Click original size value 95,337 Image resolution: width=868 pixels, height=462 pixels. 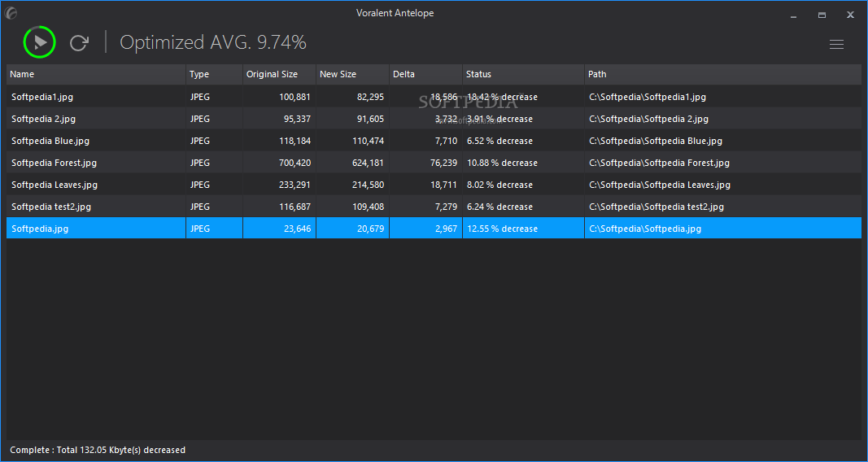tap(297, 119)
